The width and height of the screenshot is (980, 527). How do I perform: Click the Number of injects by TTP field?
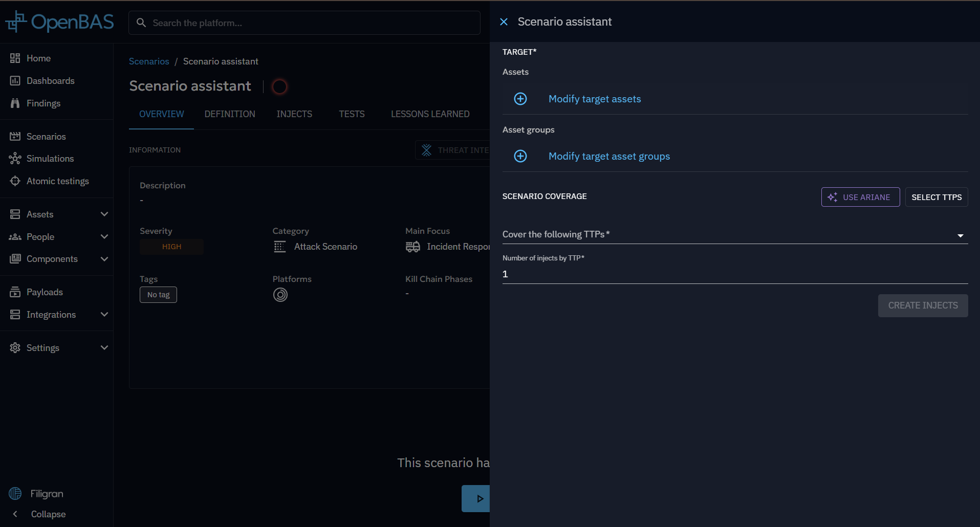pos(734,274)
